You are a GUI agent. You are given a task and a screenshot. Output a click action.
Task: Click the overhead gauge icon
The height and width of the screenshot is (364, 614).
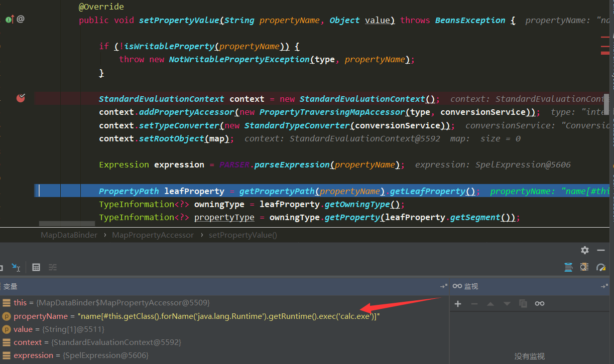pos(601,267)
